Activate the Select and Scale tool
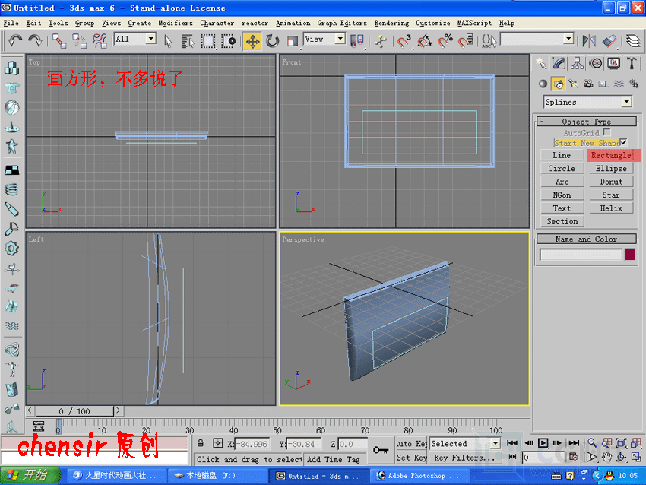The image size is (646, 485). 292,41
